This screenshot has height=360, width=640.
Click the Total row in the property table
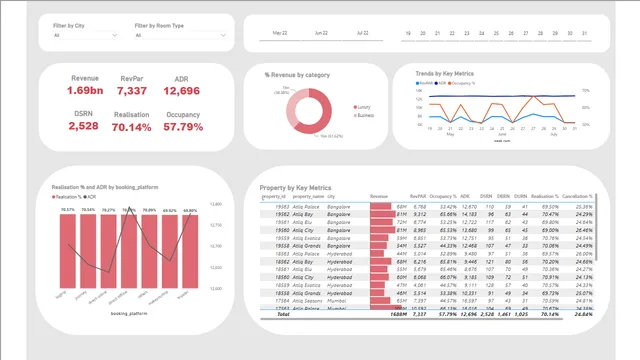coord(427,314)
